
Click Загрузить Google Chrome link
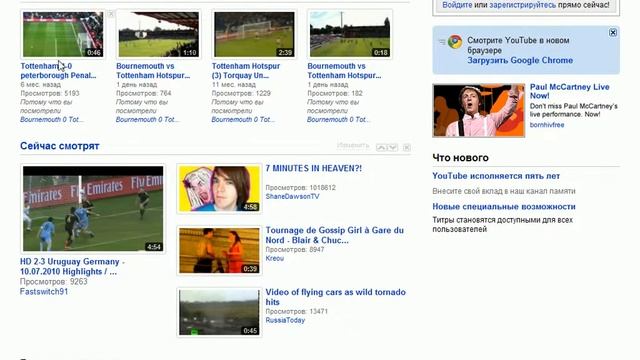tap(520, 60)
